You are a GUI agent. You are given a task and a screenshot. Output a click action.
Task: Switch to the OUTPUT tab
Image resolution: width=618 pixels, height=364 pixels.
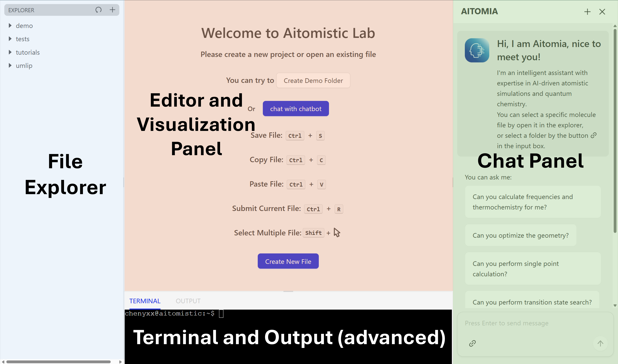[x=188, y=301]
